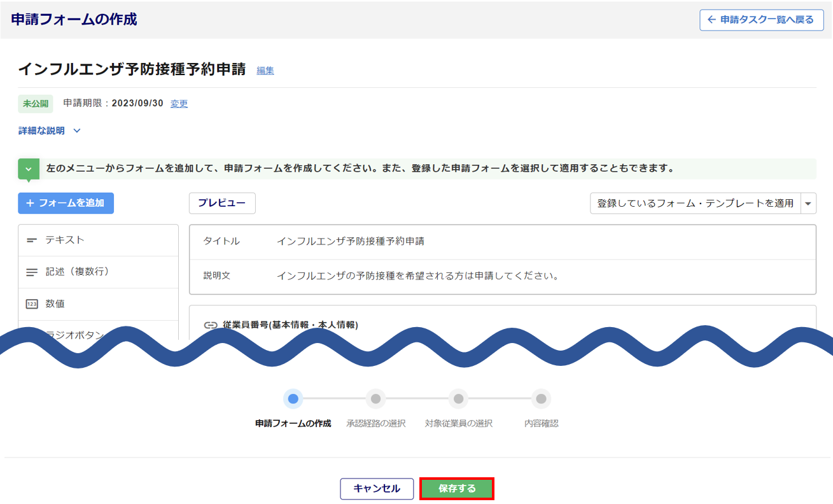Cancel form creation with キャンセル
This screenshot has height=504, width=833.
tap(377, 489)
